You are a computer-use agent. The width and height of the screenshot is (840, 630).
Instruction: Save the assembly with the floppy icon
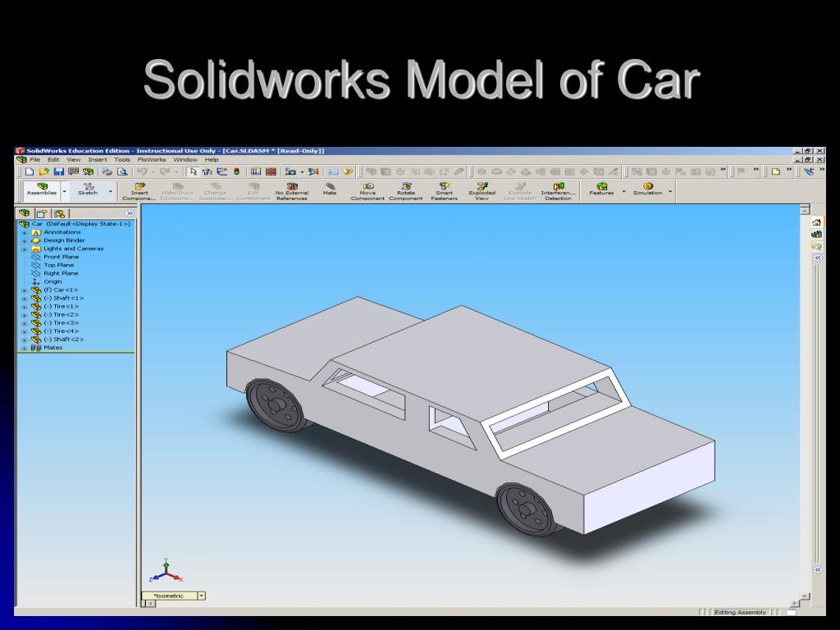click(58, 171)
